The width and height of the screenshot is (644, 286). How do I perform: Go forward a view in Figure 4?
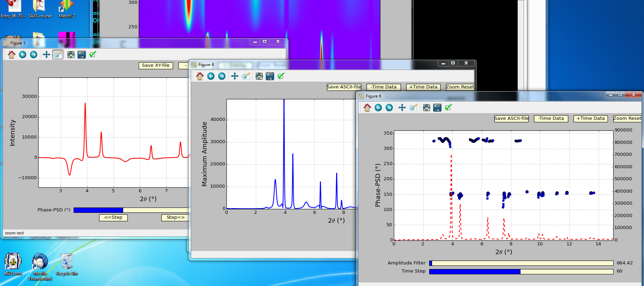tap(222, 76)
